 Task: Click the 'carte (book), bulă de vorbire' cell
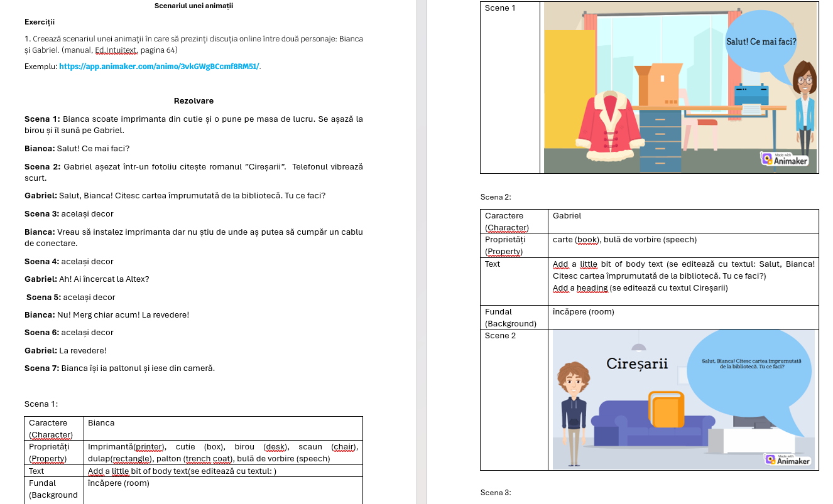pos(683,245)
